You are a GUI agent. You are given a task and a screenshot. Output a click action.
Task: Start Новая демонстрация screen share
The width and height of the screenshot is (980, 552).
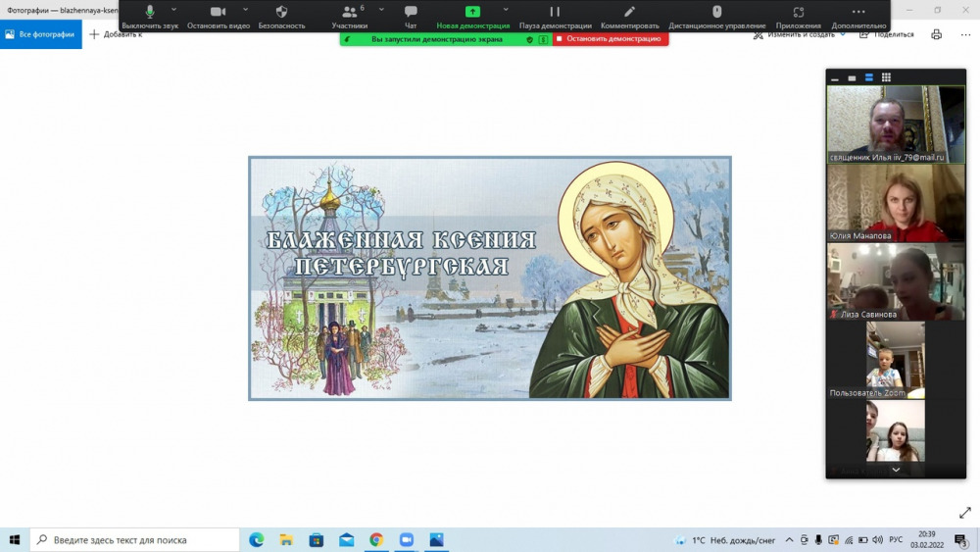(x=472, y=17)
